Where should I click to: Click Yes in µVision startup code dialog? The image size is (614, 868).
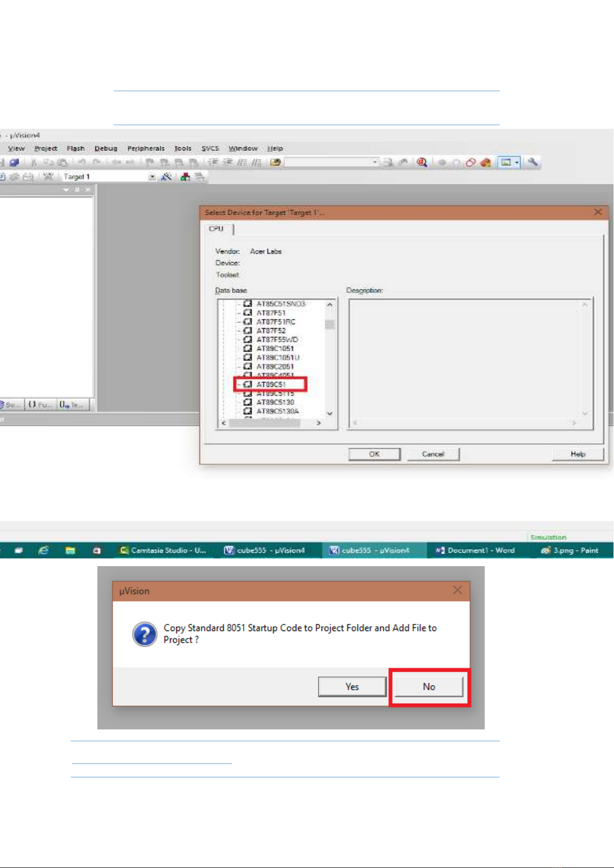(x=352, y=687)
